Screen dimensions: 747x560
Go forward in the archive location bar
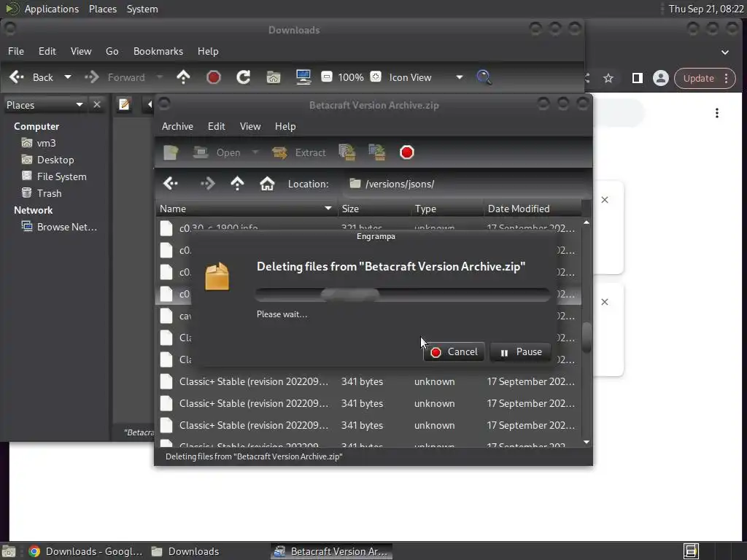tap(208, 183)
